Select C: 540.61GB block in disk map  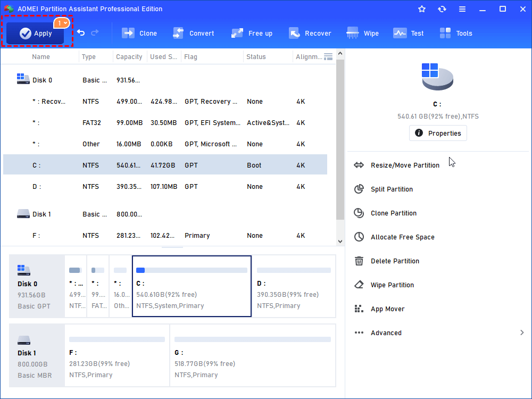[192, 286]
